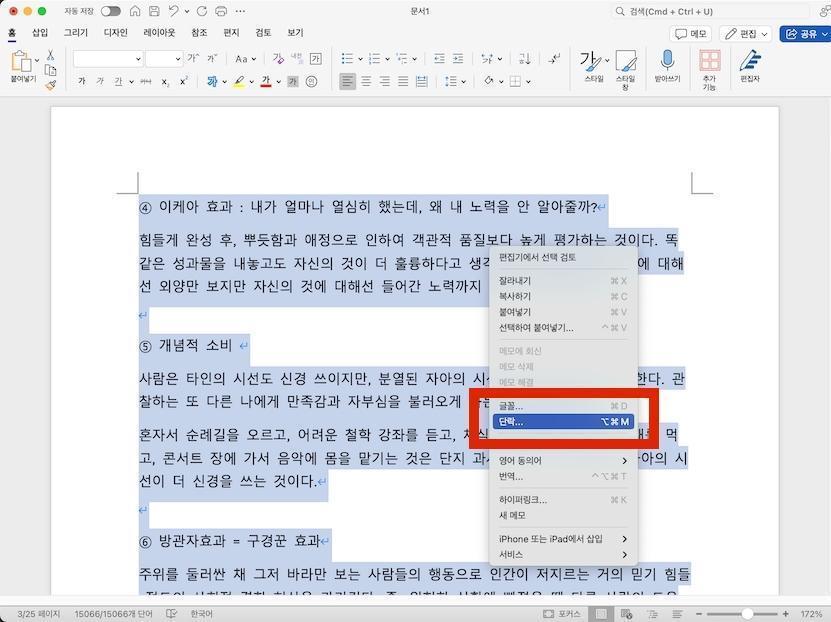Open the 편집 editing mode dropdown

[746, 34]
